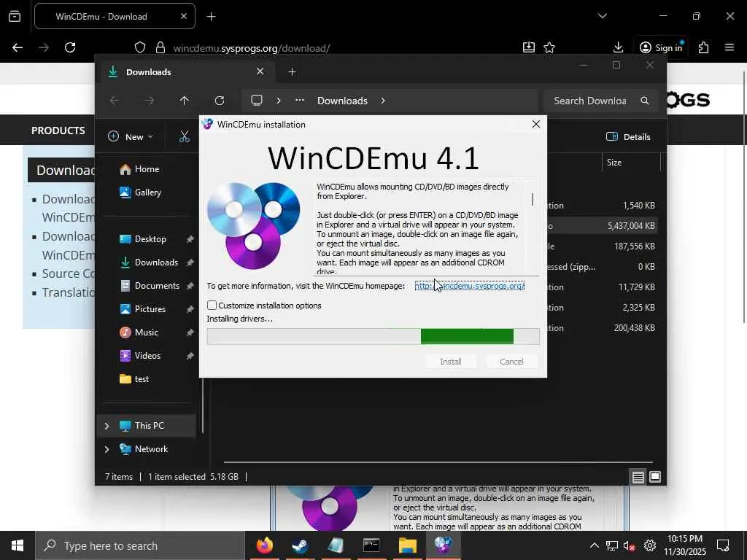Expand Network tree node

(107, 449)
